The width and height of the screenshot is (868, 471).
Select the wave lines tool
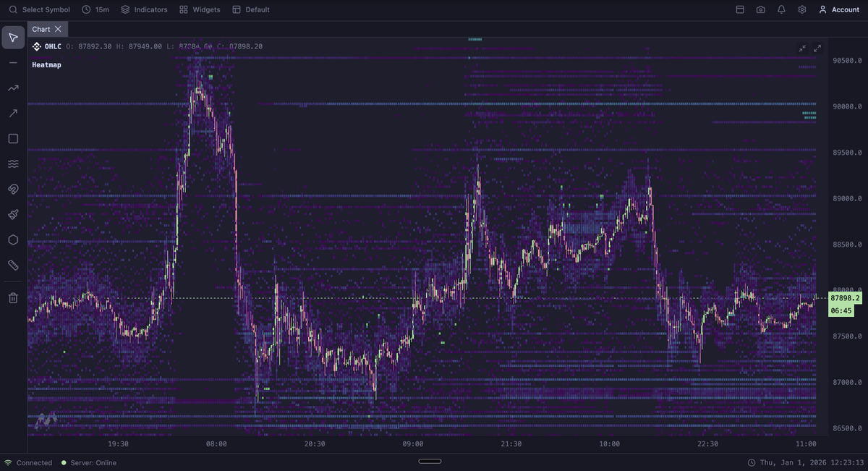(x=13, y=164)
